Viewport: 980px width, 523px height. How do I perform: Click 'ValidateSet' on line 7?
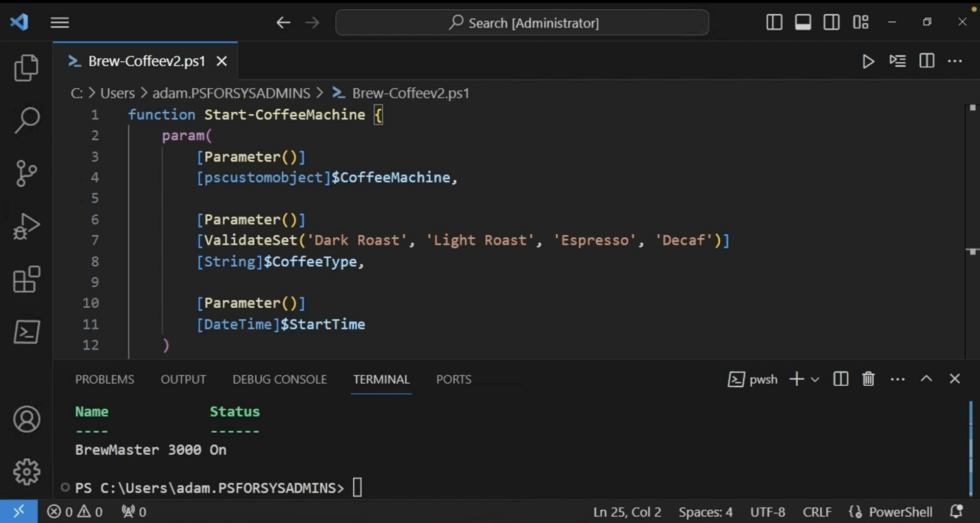point(251,240)
